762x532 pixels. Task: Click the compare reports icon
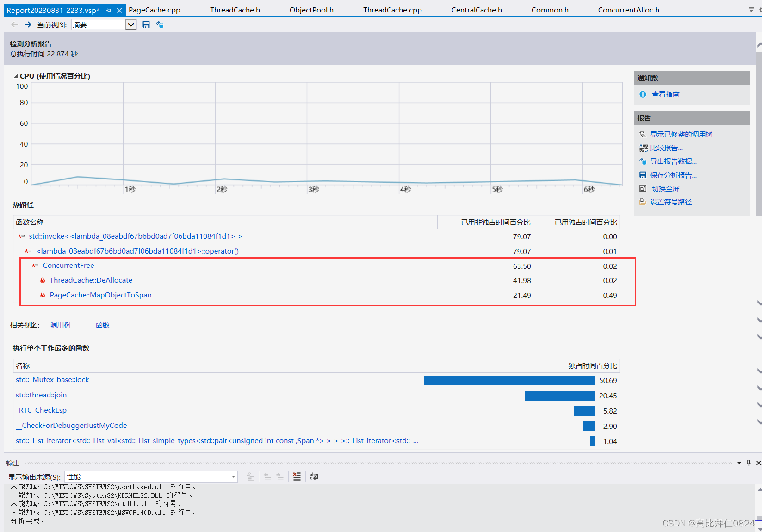tap(643, 148)
